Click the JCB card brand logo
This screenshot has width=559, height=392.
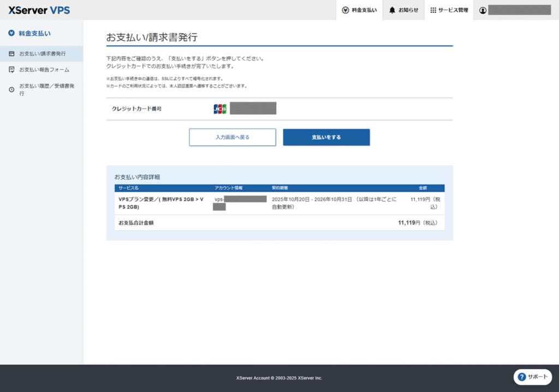(x=220, y=109)
